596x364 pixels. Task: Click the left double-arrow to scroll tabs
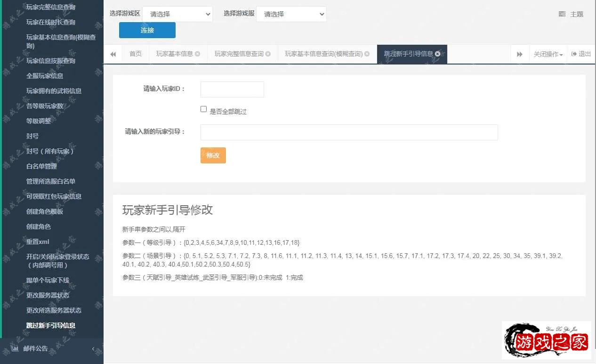pos(113,54)
